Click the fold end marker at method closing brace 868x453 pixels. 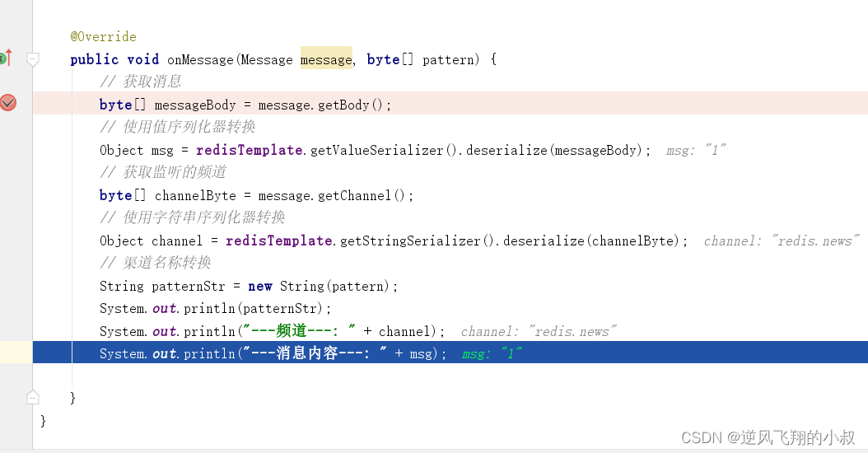pyautogui.click(x=33, y=397)
